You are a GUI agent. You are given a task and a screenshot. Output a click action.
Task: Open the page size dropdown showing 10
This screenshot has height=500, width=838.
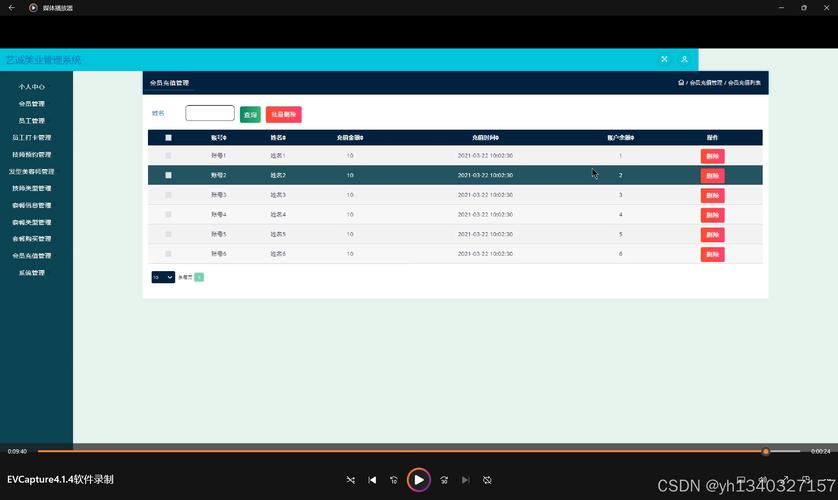click(x=163, y=277)
